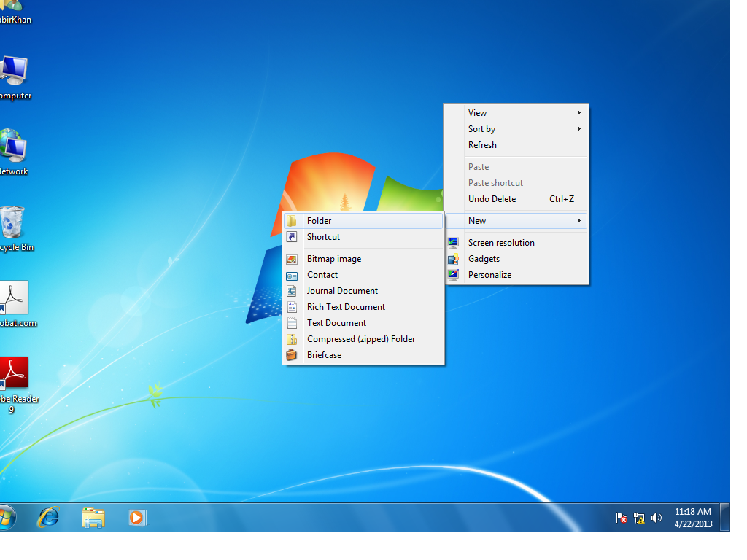Click the Start button orb
This screenshot has width=747, height=560.
pos(7,518)
